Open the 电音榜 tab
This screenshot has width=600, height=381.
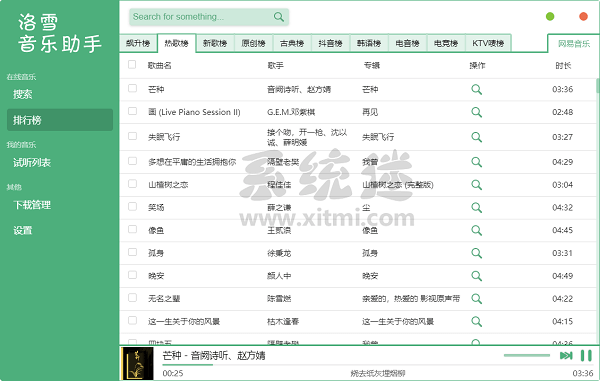[x=408, y=43]
